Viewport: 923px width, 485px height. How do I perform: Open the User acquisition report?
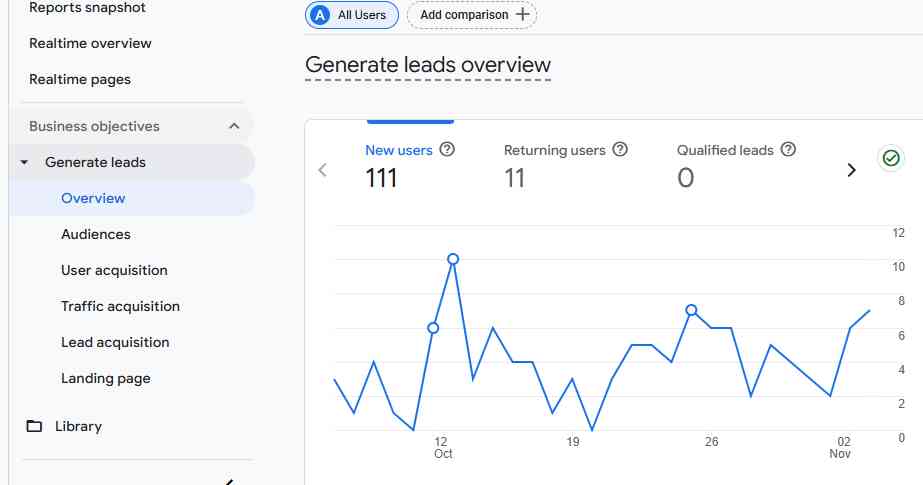click(114, 270)
